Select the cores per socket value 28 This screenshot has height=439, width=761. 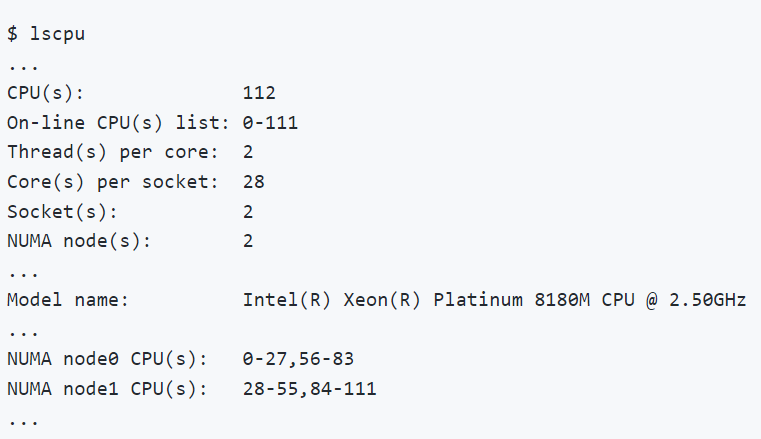(x=254, y=182)
